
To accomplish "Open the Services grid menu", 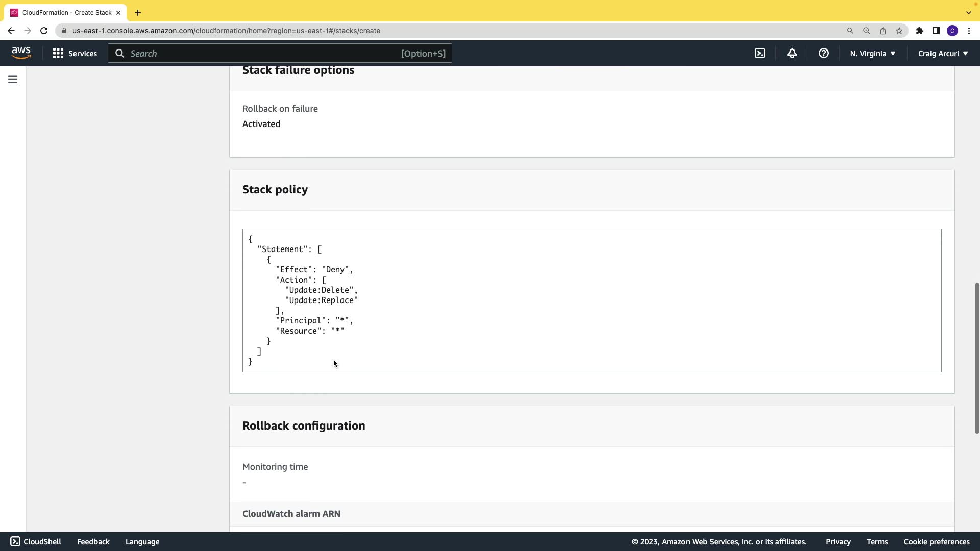I will [x=75, y=53].
